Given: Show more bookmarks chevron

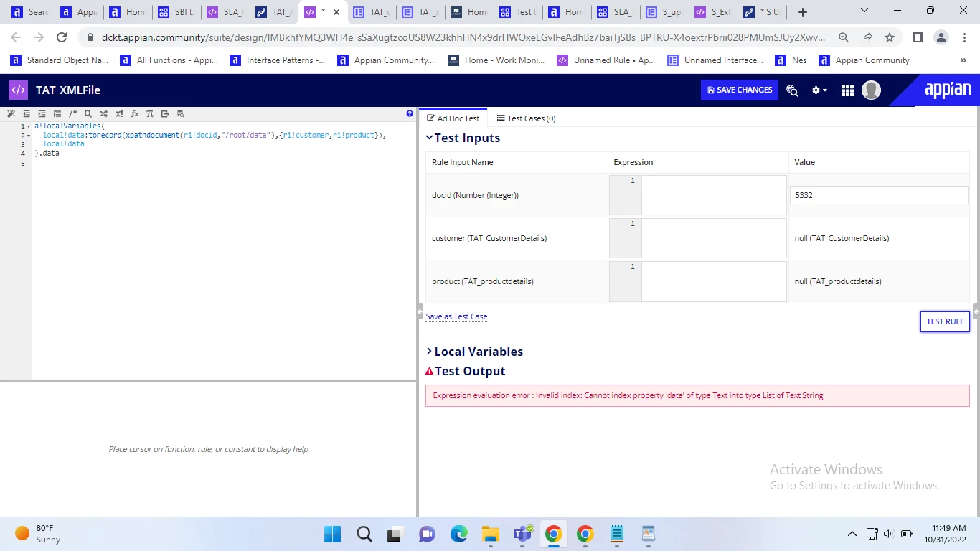Looking at the screenshot, I should 963,60.
